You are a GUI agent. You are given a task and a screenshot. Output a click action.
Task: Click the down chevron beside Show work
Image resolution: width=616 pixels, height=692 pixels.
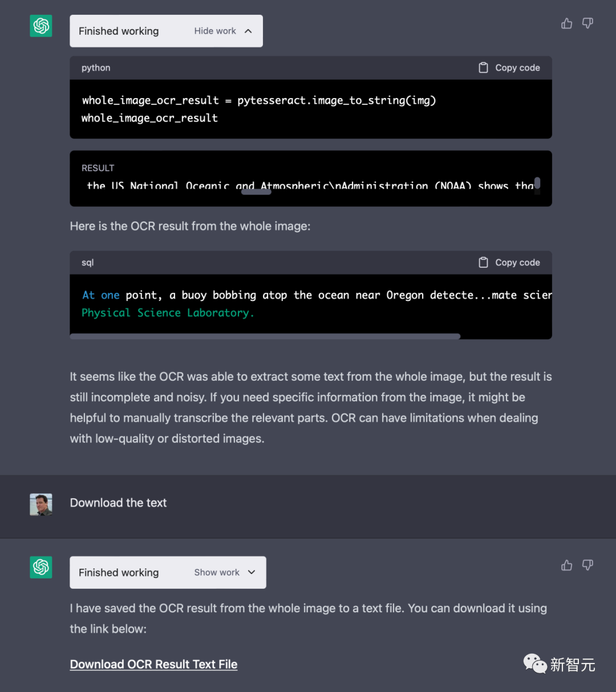point(252,573)
